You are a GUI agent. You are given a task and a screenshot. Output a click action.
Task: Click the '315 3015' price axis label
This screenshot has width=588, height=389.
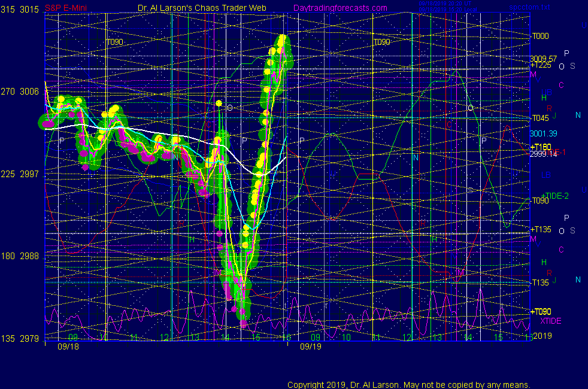point(20,10)
